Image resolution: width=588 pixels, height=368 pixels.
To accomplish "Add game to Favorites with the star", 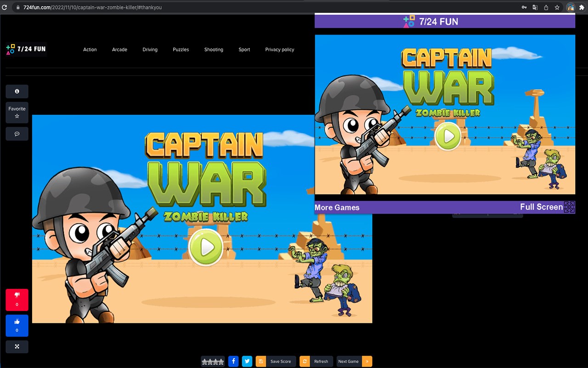I will [17, 113].
